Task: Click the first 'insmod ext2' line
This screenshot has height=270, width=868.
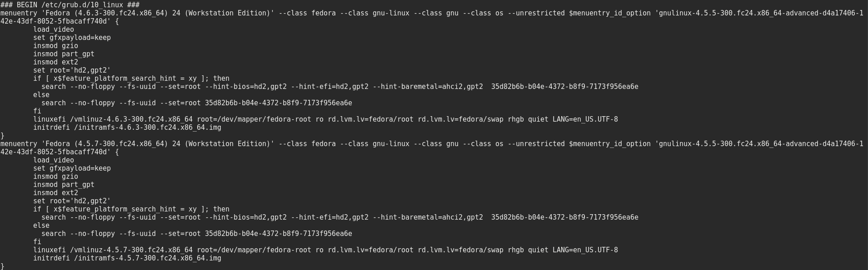Action: click(x=55, y=62)
